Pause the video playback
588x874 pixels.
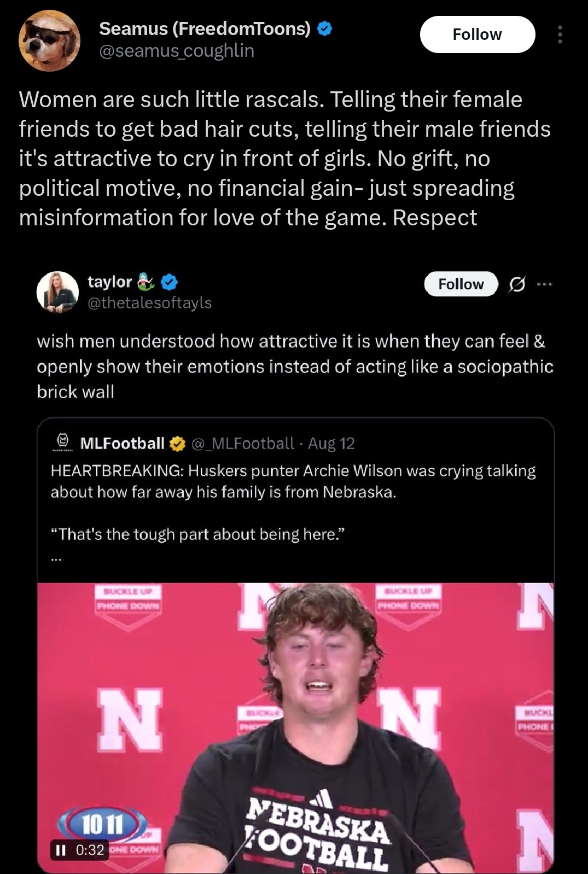61,850
